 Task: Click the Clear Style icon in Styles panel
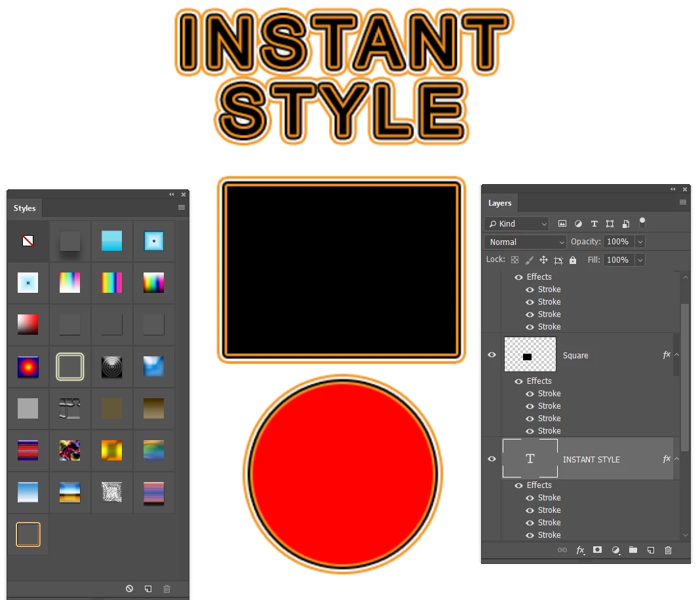130,588
